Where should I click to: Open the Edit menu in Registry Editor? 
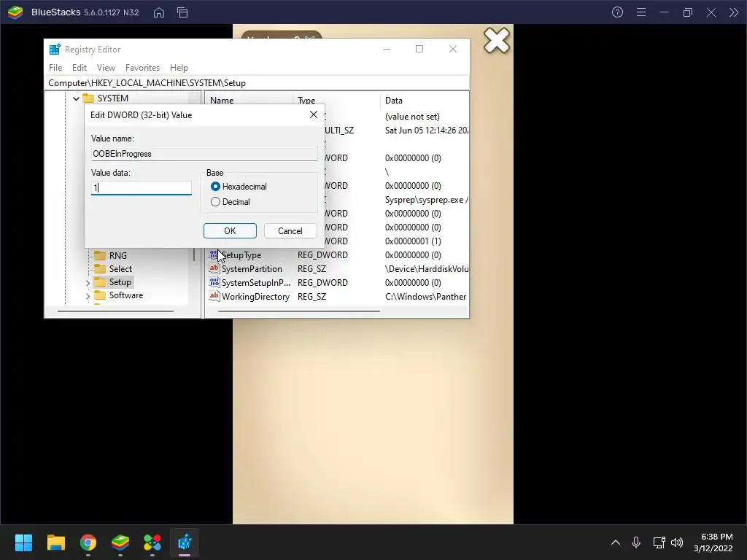79,68
